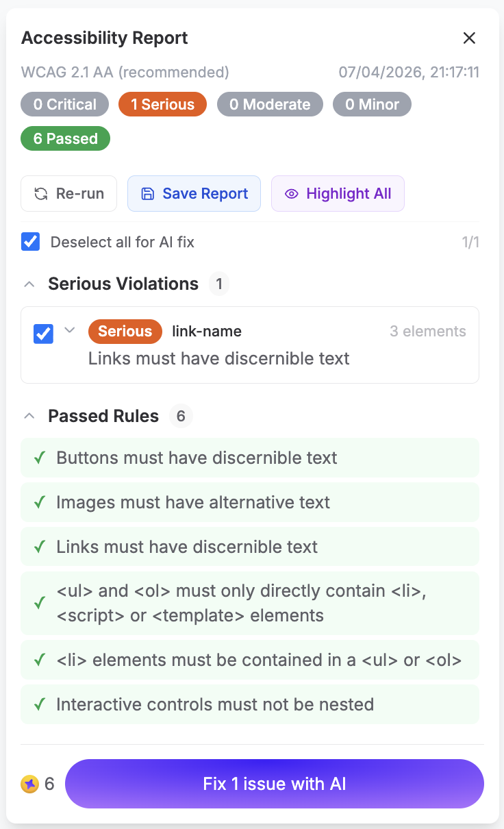Click the AI credits star coin icon
504x829 pixels.
coord(29,784)
